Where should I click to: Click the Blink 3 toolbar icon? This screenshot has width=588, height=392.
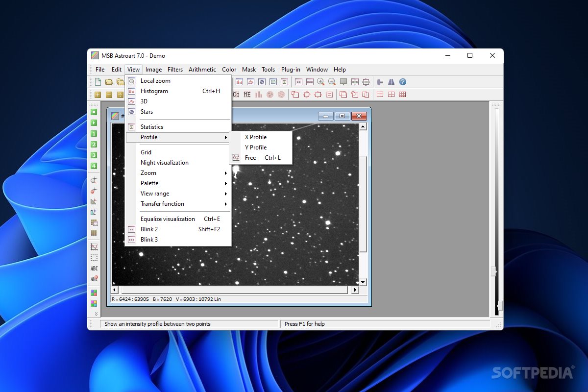click(310, 82)
